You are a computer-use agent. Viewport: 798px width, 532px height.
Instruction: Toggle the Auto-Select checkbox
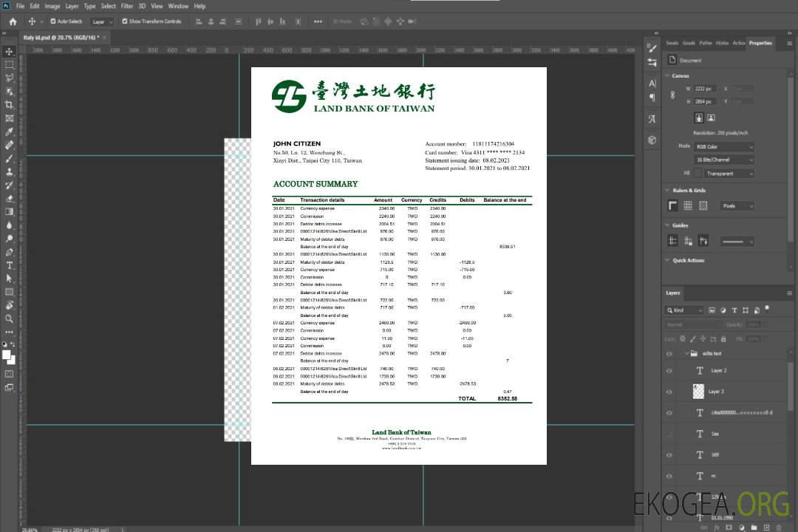click(53, 21)
